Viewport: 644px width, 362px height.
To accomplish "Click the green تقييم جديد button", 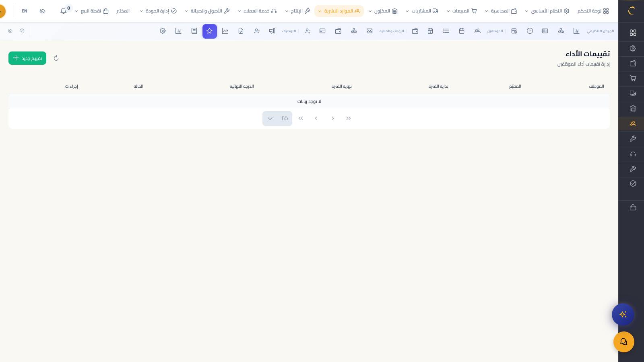I will [x=27, y=58].
